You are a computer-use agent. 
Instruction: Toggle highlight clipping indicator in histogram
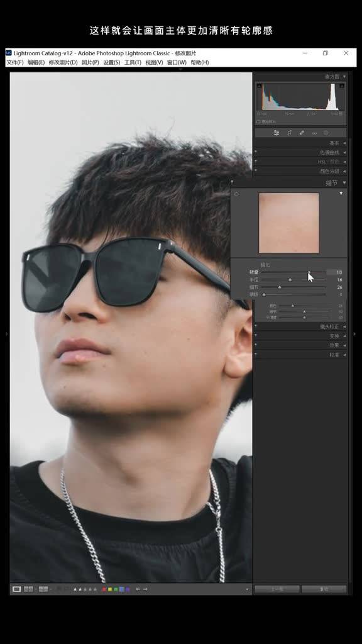click(342, 86)
